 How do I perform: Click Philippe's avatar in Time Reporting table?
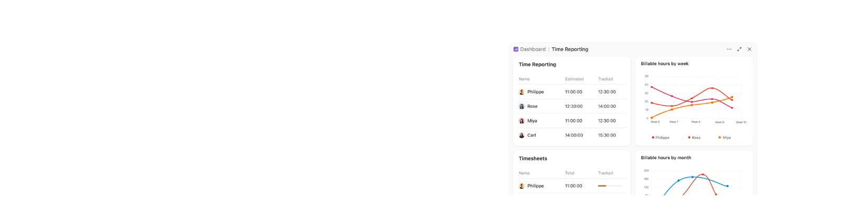[x=521, y=92]
